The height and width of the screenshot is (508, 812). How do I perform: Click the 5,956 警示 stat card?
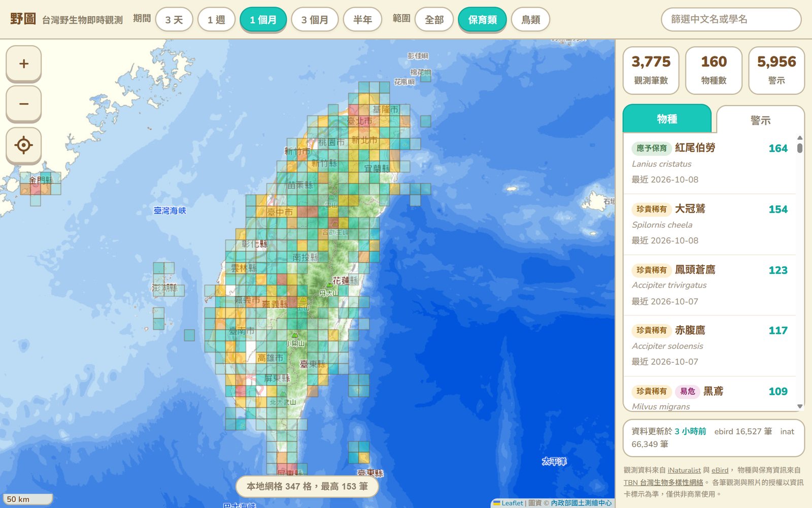tap(776, 71)
